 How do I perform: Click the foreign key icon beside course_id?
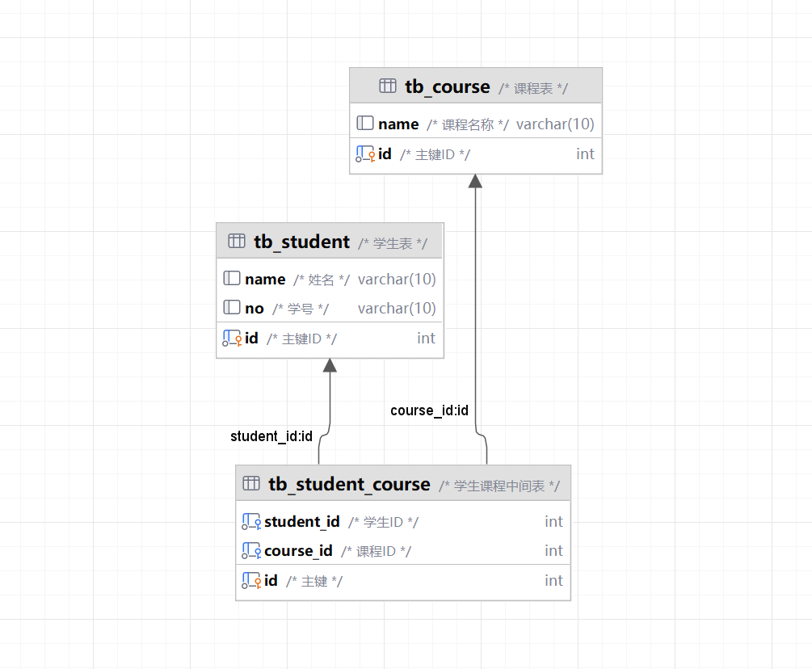click(x=251, y=550)
